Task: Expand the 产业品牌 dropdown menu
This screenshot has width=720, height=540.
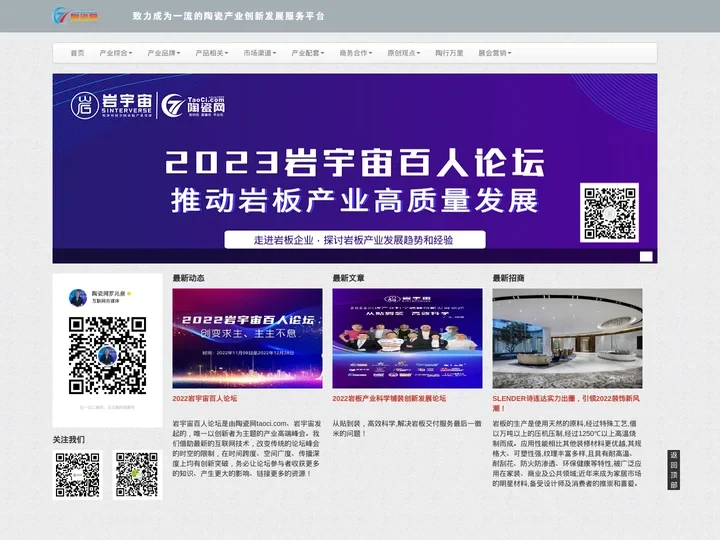Action: point(163,53)
